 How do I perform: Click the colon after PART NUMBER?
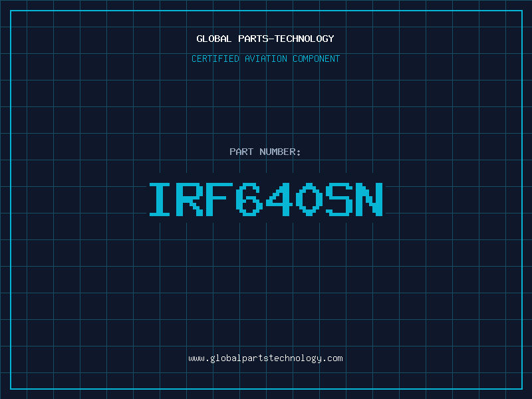coord(299,152)
